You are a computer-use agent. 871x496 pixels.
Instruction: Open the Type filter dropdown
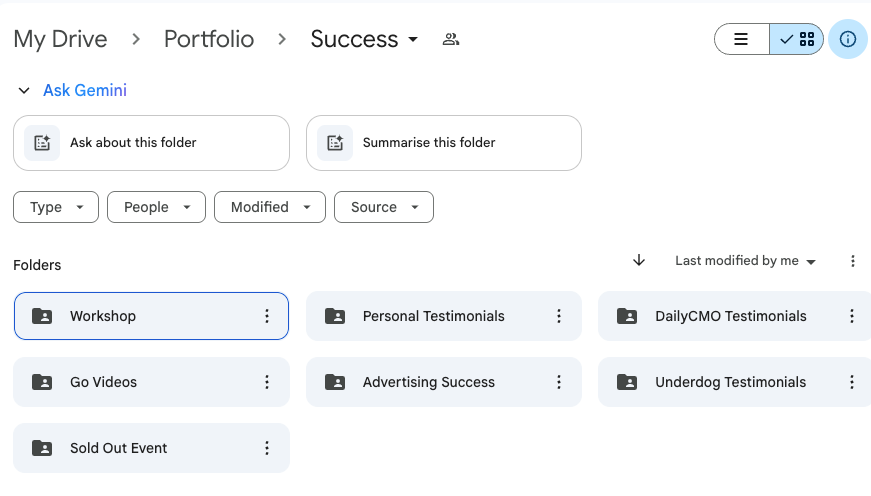55,207
